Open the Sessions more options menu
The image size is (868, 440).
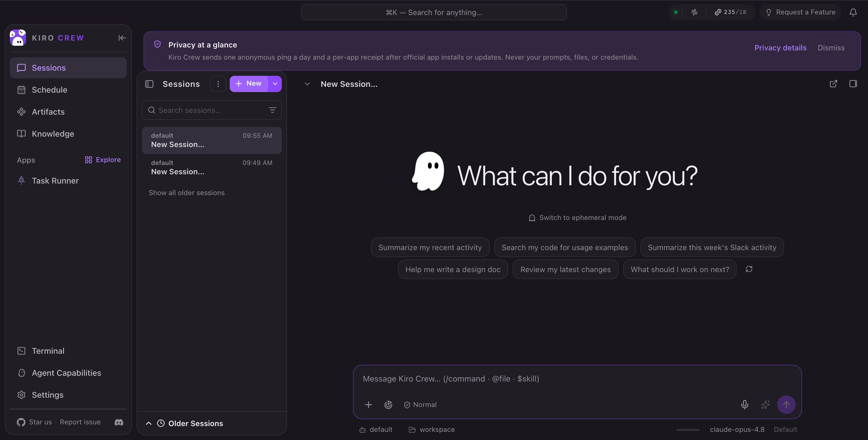[218, 84]
